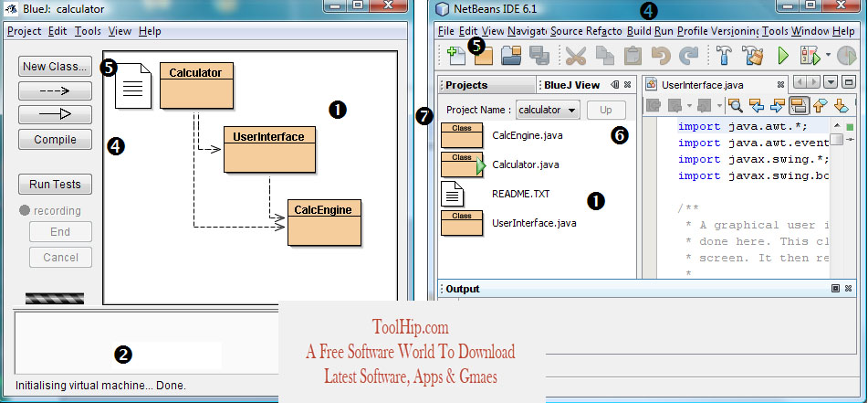
Task: Select the Calculator class box in BlueJ diagram
Action: pos(196,85)
